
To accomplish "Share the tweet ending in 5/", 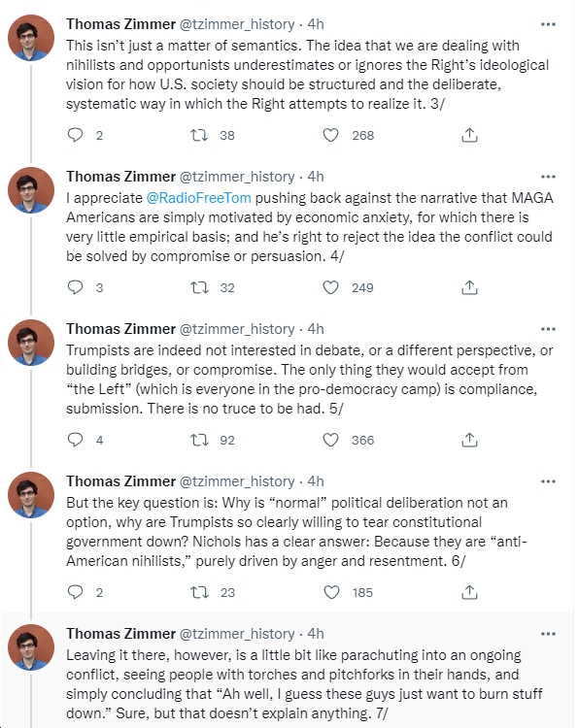I will pos(469,440).
